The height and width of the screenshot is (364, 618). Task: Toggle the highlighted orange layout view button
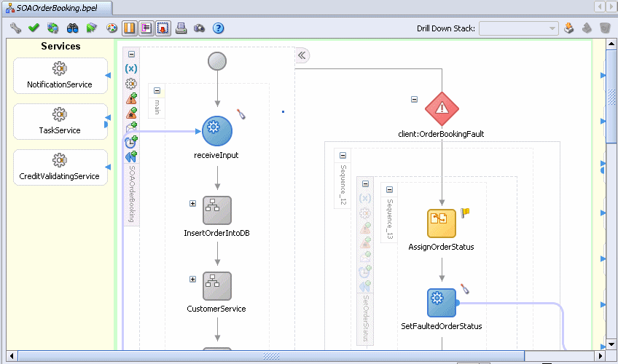(x=129, y=28)
